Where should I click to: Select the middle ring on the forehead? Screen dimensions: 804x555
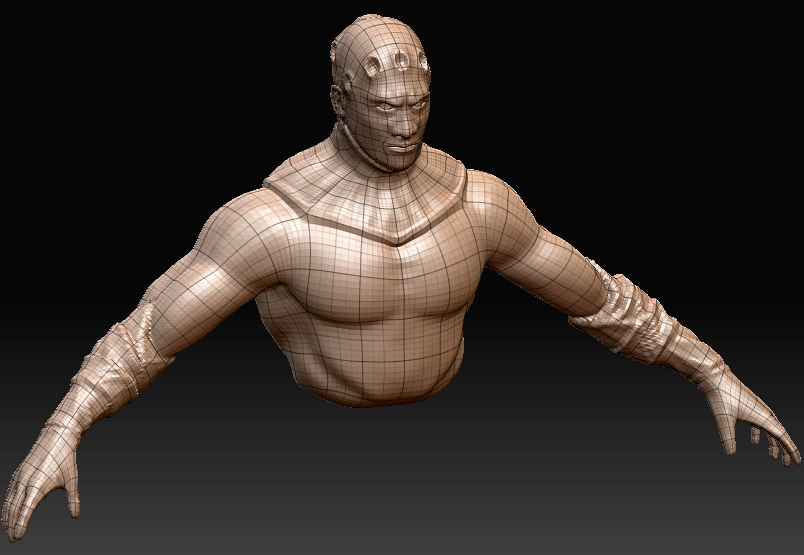point(401,61)
